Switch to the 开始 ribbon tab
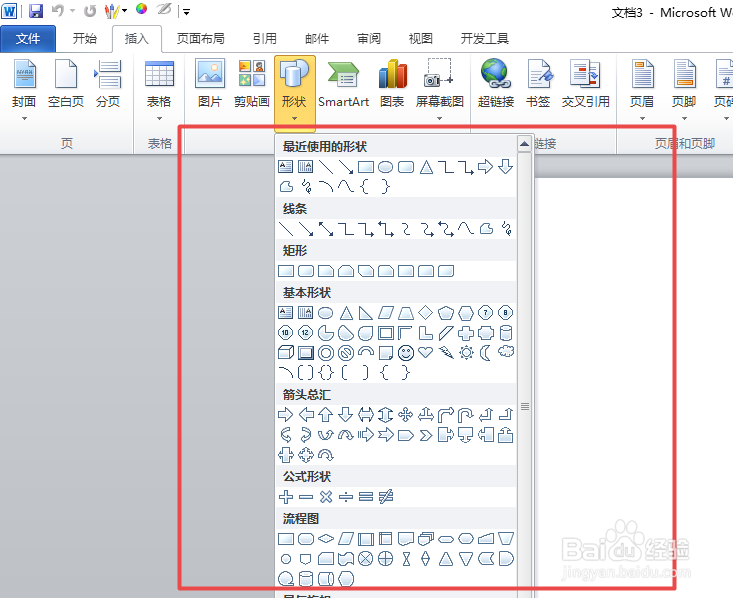 (85, 39)
